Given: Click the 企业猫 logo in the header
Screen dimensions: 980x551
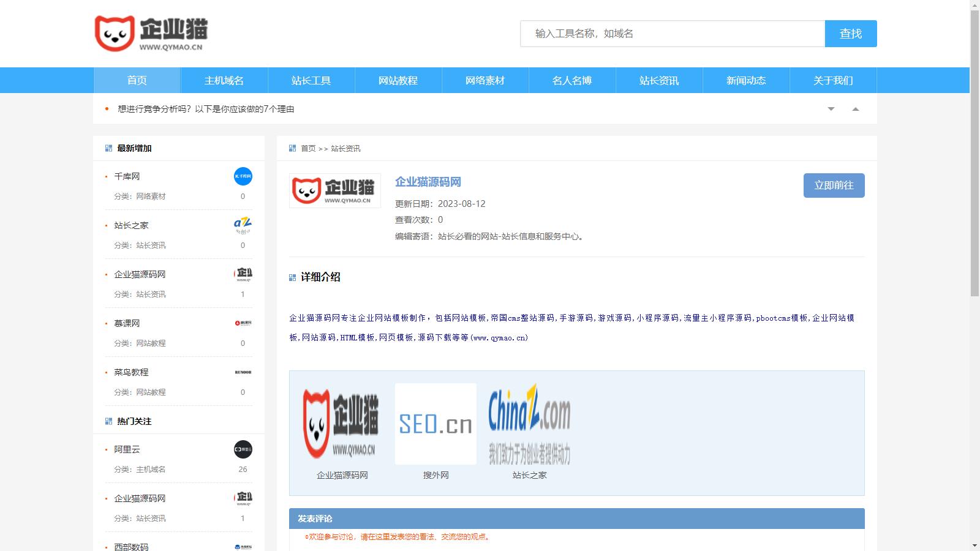Looking at the screenshot, I should (x=151, y=34).
